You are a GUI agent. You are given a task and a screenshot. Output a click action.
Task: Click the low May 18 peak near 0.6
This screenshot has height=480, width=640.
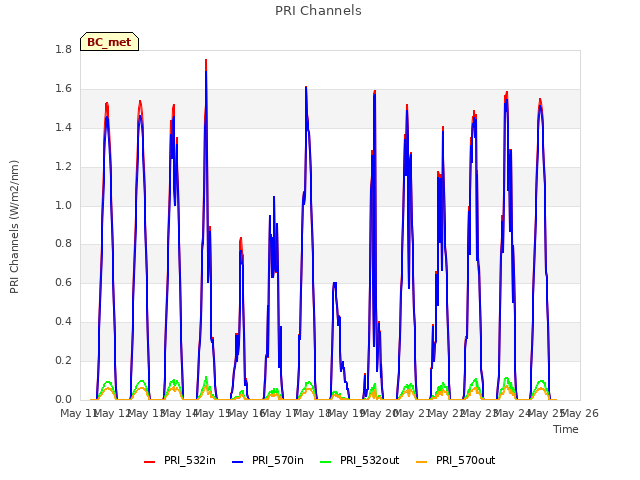(335, 283)
